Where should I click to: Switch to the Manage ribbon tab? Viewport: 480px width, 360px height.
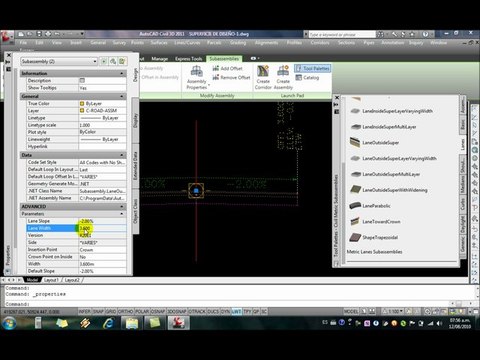click(x=160, y=59)
